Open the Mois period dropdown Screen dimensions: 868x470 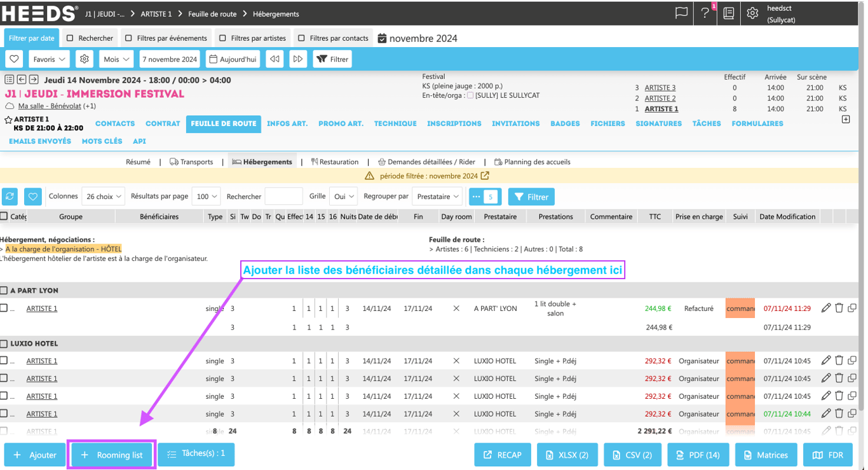(x=116, y=59)
